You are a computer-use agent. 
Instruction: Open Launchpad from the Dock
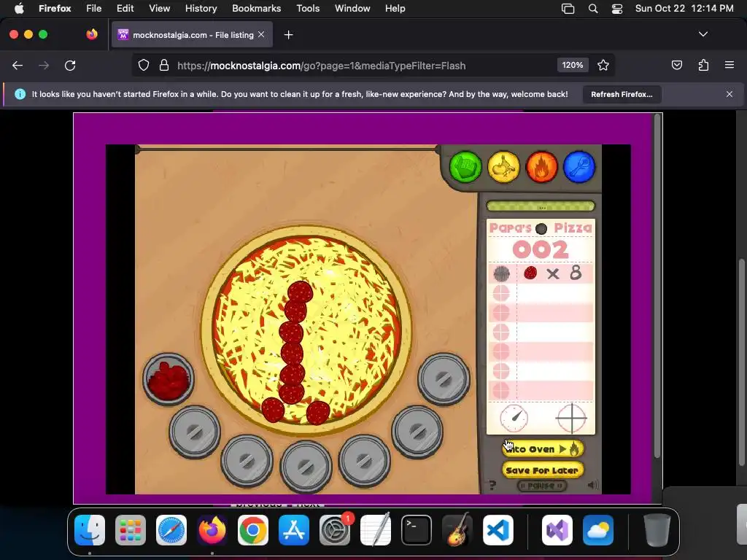point(131,530)
